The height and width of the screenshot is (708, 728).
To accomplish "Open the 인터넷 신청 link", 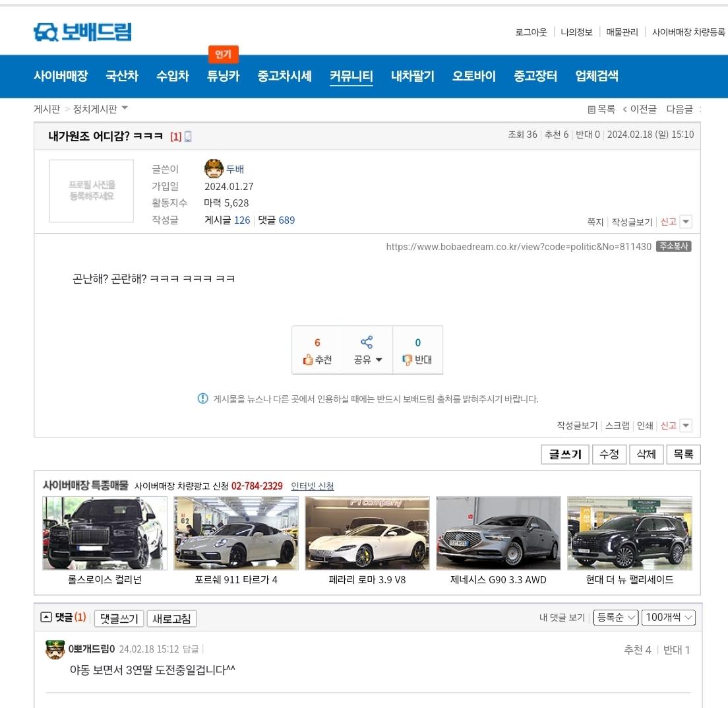I will 312,486.
